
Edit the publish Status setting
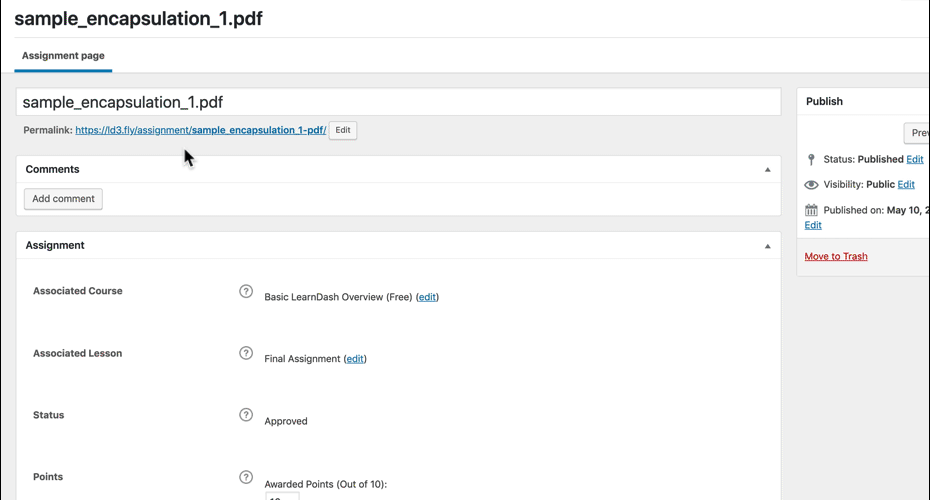(x=914, y=160)
